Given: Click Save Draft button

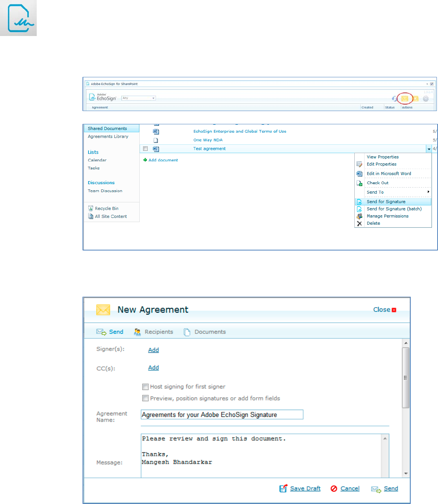Looking at the screenshot, I should pos(300,488).
